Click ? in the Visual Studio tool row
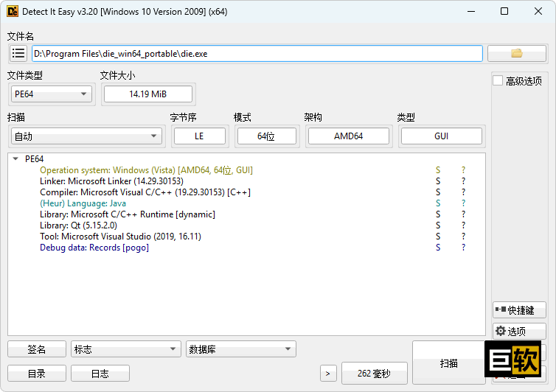 point(463,236)
